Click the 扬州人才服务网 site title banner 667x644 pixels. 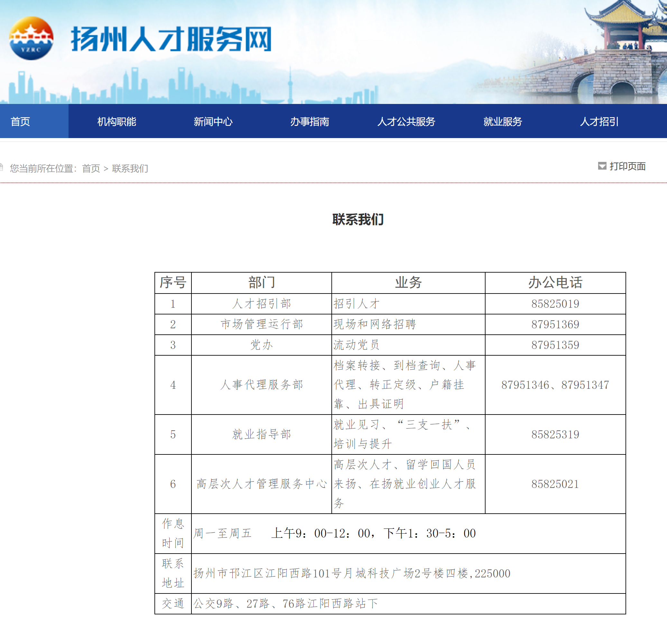coord(171,39)
